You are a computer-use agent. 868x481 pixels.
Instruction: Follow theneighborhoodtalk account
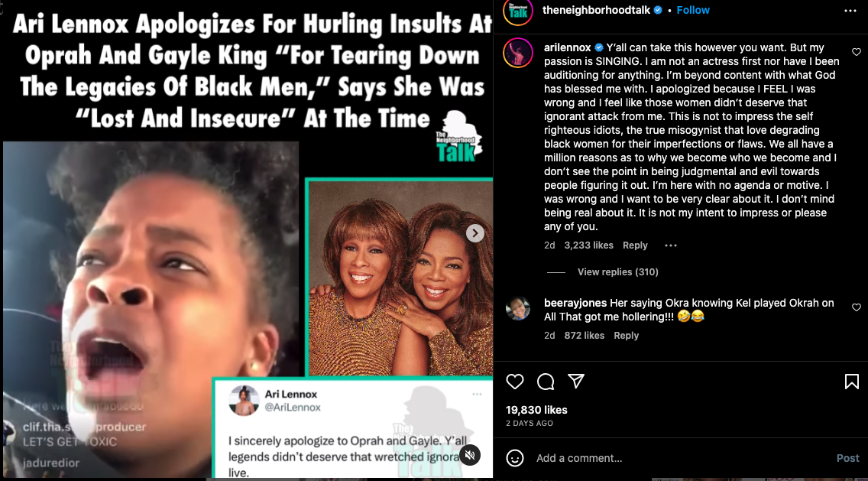[693, 10]
